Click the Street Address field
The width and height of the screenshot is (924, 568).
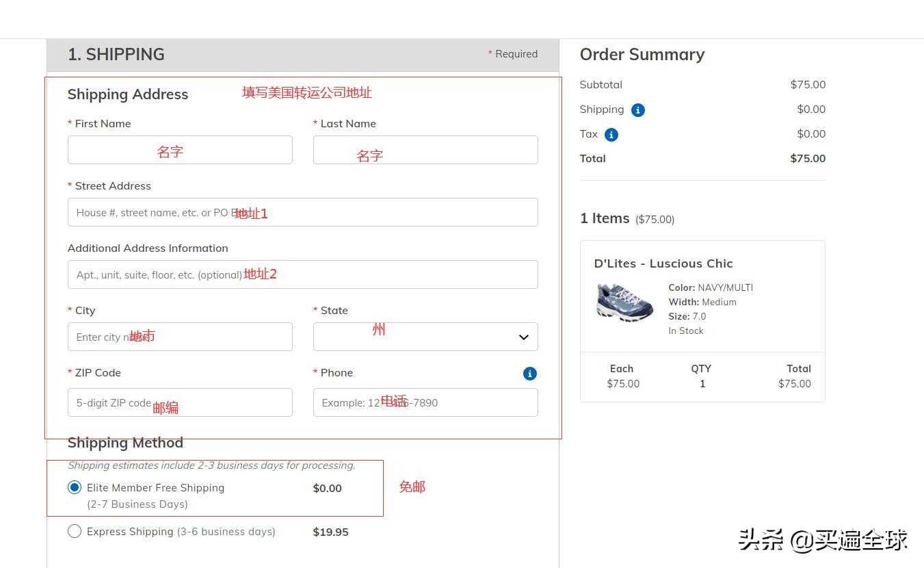(x=302, y=212)
